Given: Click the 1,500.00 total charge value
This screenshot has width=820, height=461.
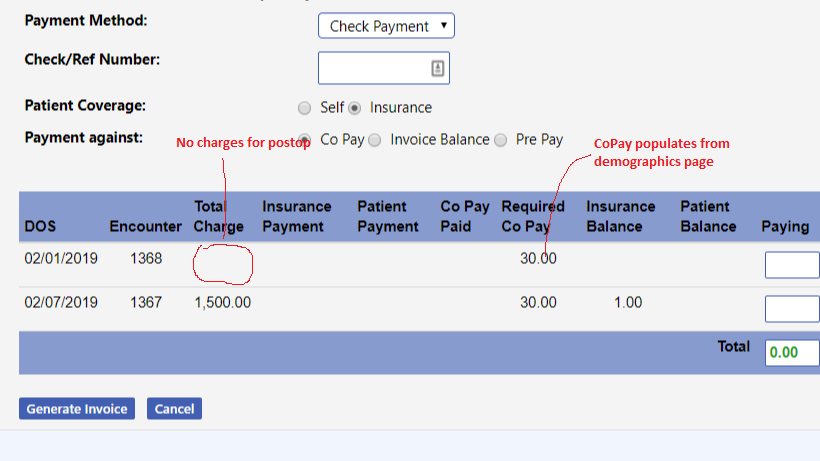Looking at the screenshot, I should (223, 302).
